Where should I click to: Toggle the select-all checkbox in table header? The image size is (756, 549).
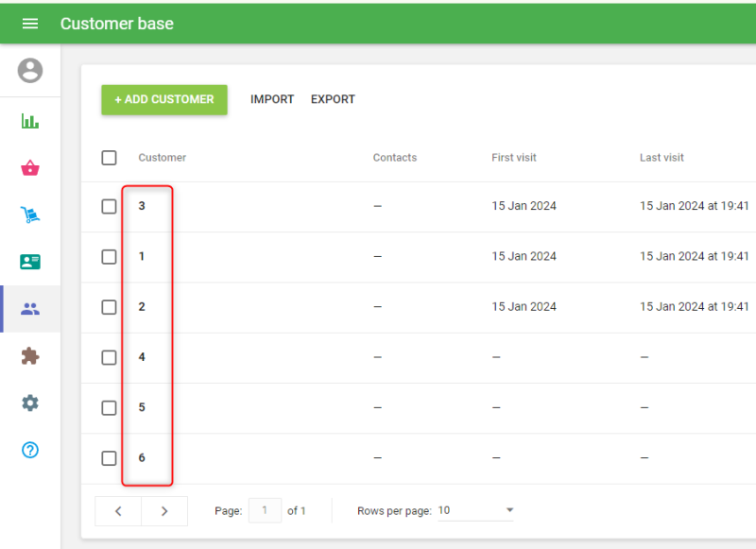click(x=109, y=158)
